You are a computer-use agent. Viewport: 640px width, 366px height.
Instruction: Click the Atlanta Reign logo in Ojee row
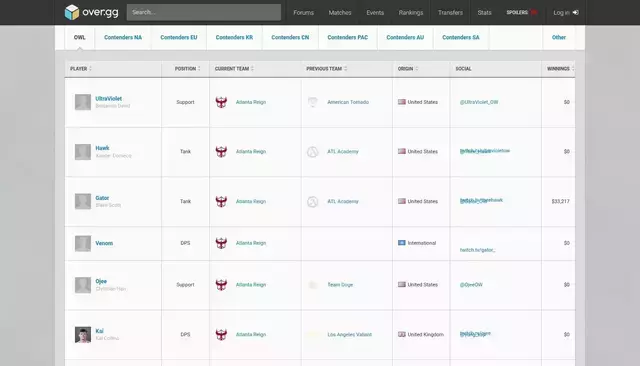[221, 284]
